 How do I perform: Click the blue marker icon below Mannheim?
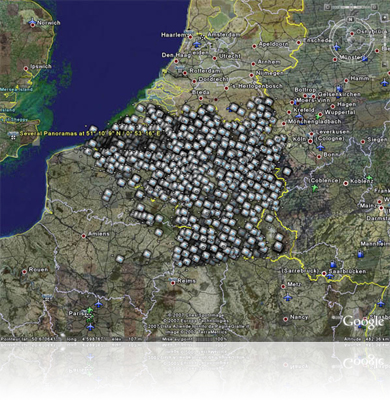click(x=360, y=254)
